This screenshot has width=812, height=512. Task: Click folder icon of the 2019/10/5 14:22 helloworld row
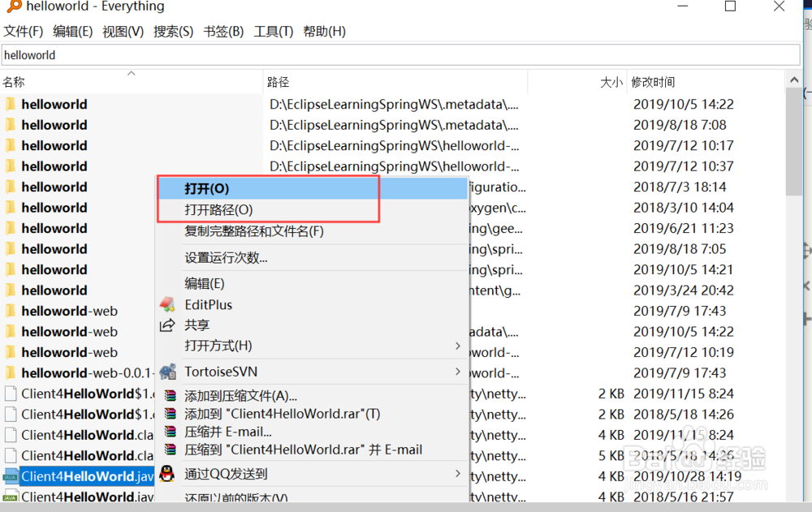pyautogui.click(x=10, y=104)
